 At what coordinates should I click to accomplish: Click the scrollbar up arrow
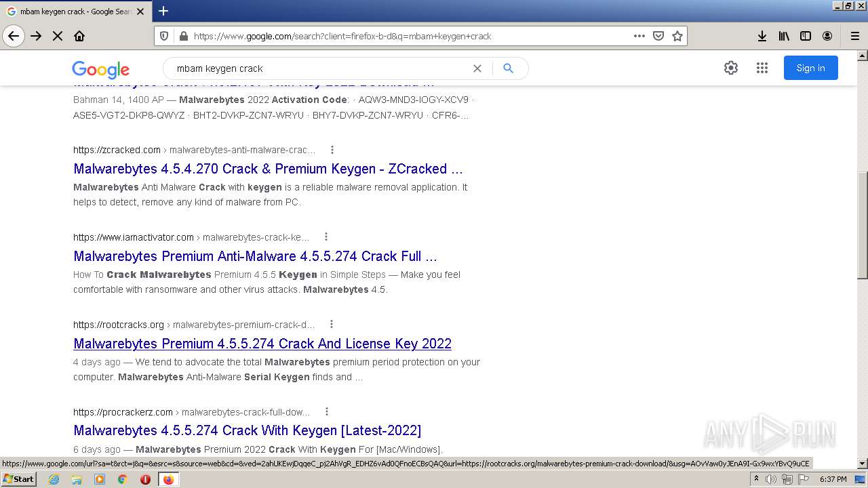click(863, 56)
